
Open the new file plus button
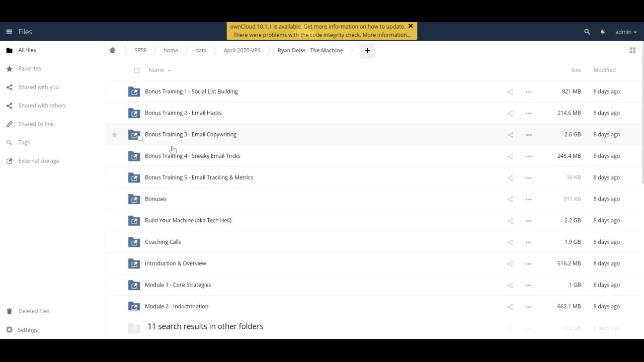(x=367, y=50)
